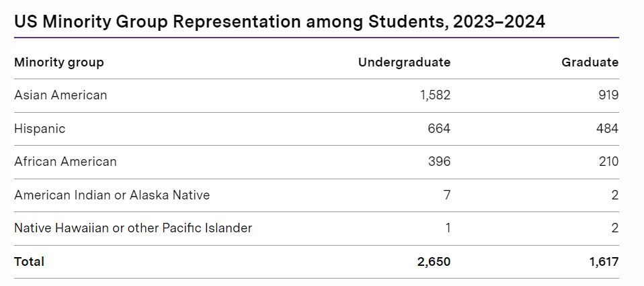Click total undergraduate value 2,650
Image resolution: width=644 pixels, height=286 pixels.
(434, 262)
